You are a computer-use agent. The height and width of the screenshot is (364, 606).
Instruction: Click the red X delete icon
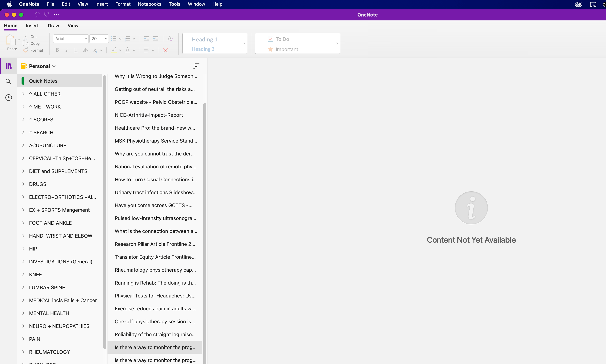coord(166,50)
